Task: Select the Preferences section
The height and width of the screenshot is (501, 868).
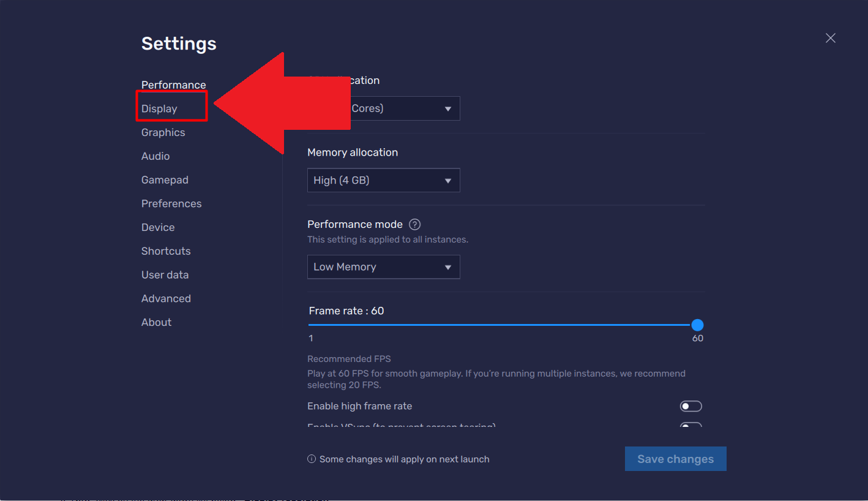Action: [171, 203]
